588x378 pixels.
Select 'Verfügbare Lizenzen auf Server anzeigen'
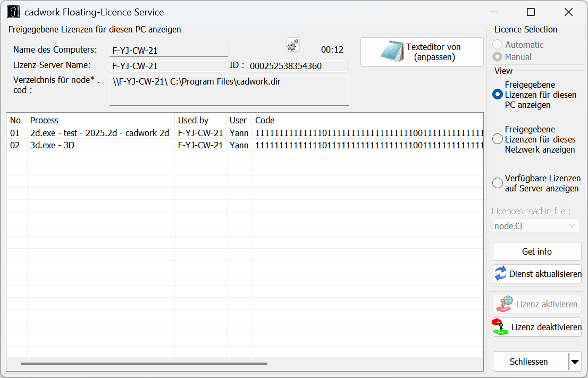(x=497, y=182)
